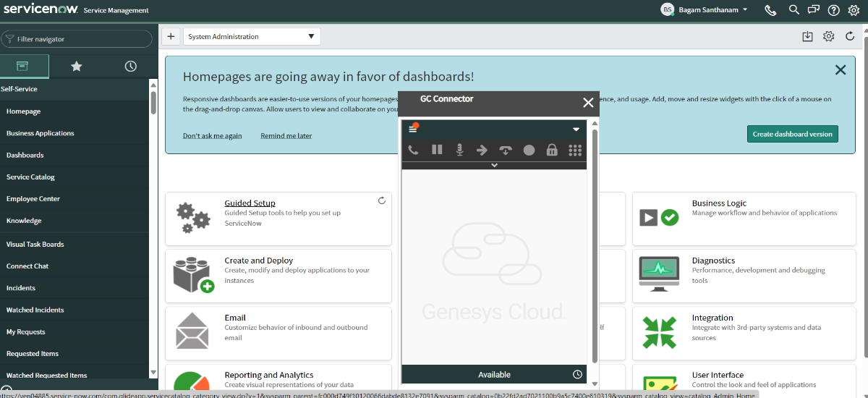Open GC Connector hamburger menu with notification dot
Viewport: 868px width, 398px height.
pyautogui.click(x=414, y=128)
